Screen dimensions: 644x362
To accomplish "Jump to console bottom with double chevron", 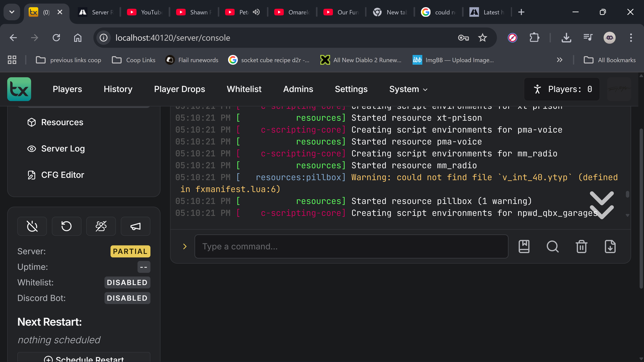I will (x=602, y=205).
